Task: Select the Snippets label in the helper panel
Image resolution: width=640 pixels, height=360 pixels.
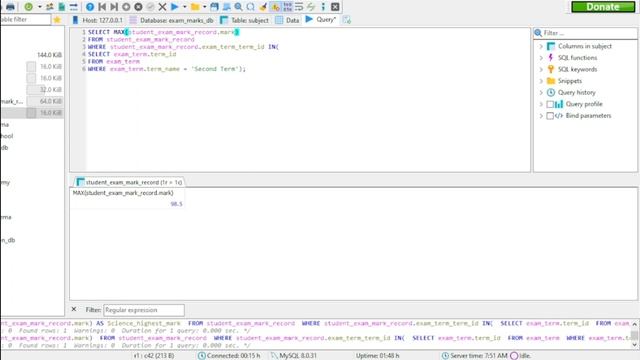Action: coord(570,81)
